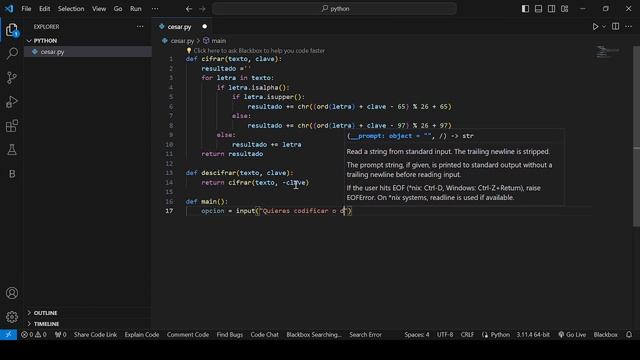Open the View menu
Viewport: 640px width, 360px height.
click(99, 9)
